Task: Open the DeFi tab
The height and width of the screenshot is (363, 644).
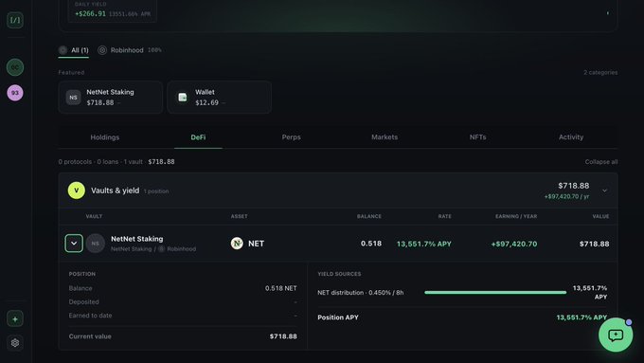Action: (198, 137)
